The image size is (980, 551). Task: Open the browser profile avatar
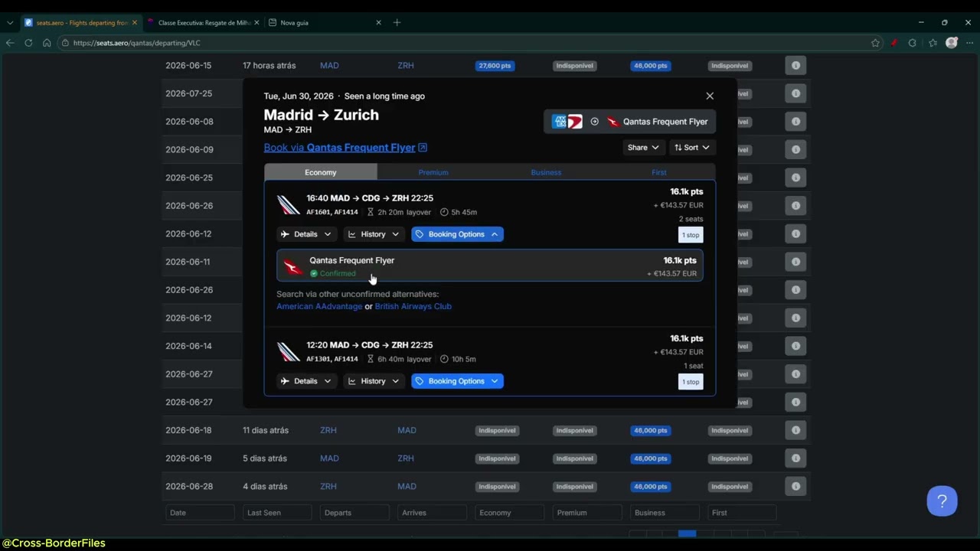pos(952,43)
